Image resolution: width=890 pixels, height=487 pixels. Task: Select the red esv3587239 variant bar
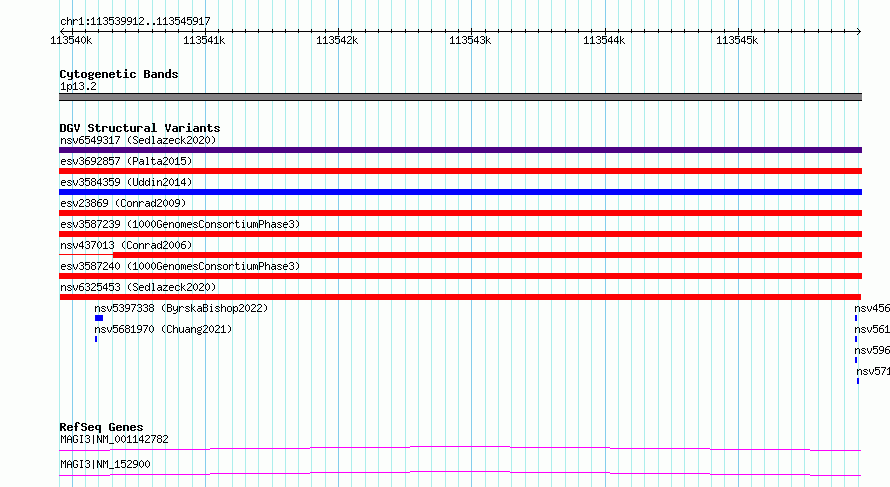[x=460, y=234]
